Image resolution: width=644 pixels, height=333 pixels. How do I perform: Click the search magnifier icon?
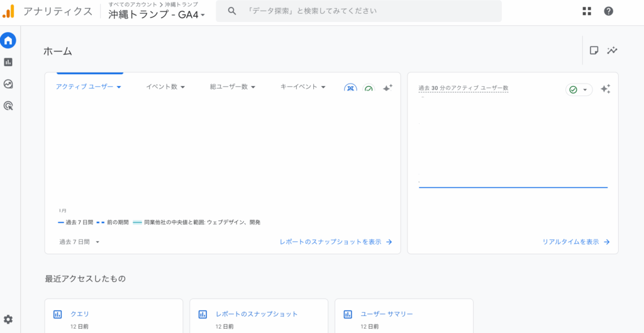coord(231,11)
